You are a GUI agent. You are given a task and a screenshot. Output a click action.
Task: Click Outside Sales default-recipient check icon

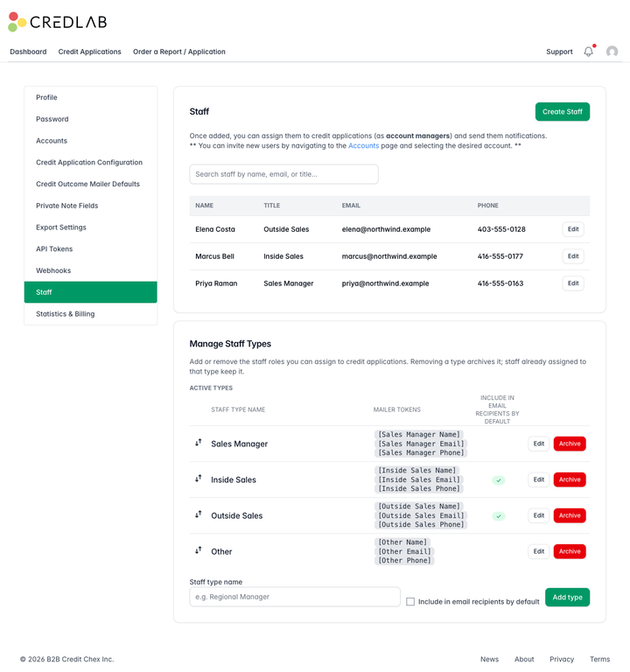pos(499,516)
